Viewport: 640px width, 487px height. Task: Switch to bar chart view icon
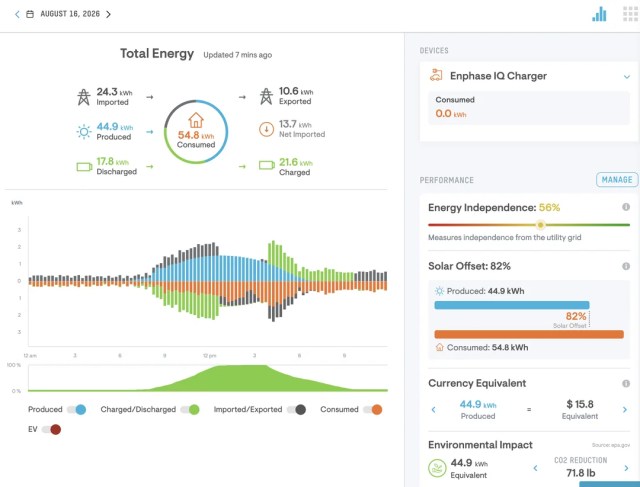pyautogui.click(x=599, y=14)
